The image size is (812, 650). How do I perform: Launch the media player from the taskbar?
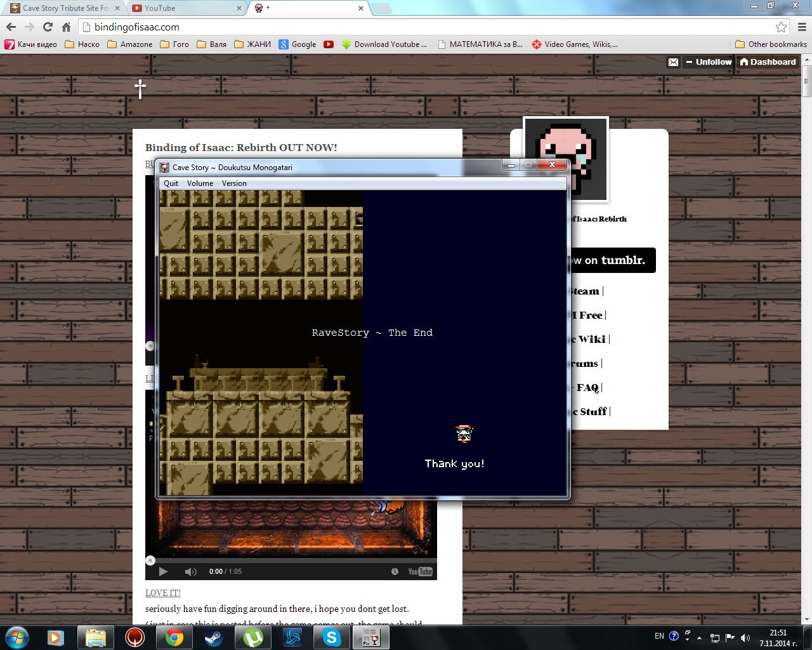point(56,637)
